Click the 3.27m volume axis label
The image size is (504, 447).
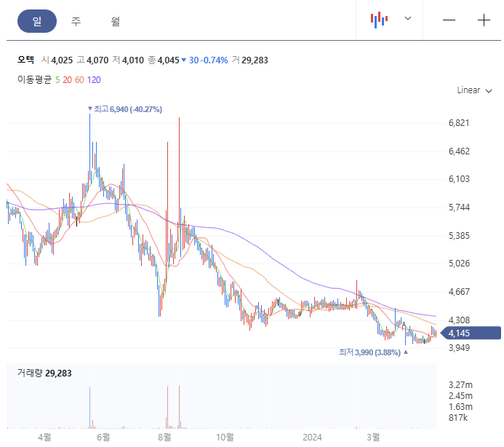[460, 385]
